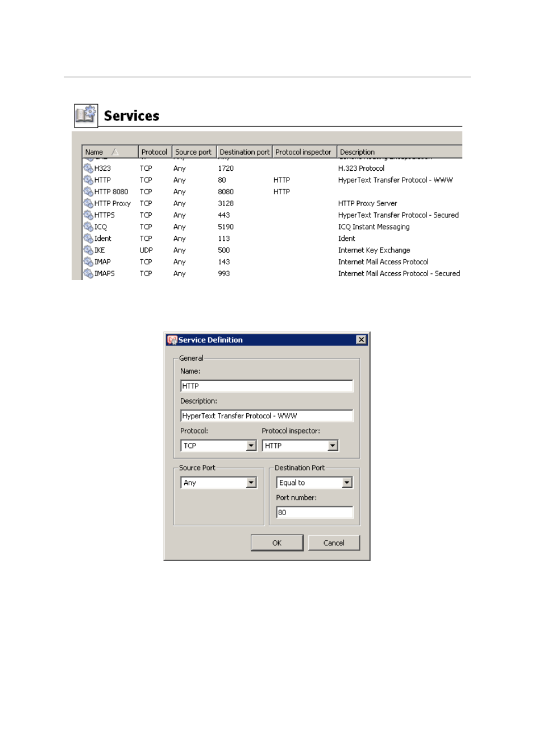
Task: Click the HTTP 8080 service icon
Action: pyautogui.click(x=88, y=192)
